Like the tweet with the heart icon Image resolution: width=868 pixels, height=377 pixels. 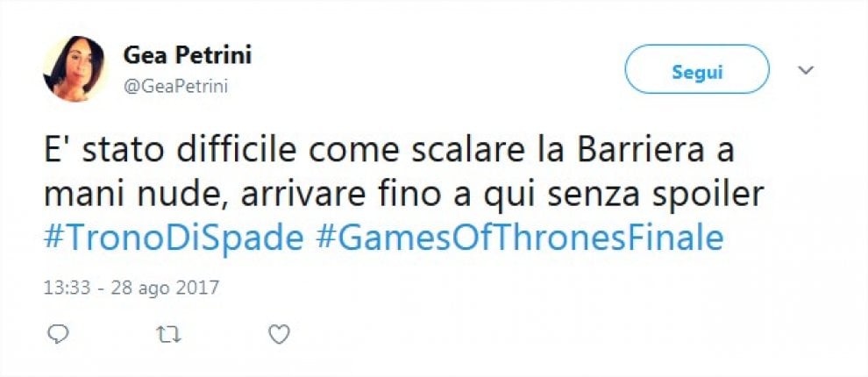(279, 334)
